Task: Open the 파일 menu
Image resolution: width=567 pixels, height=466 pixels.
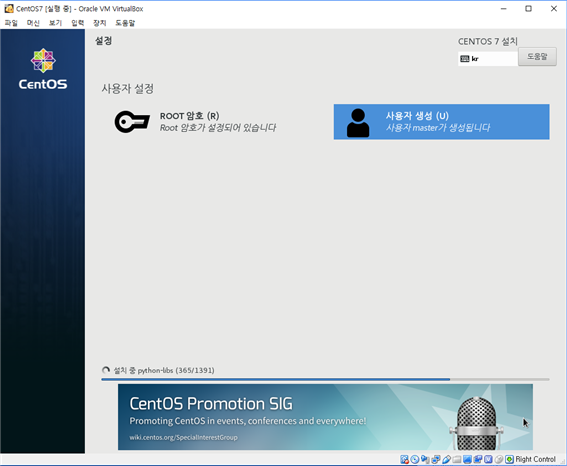Action: [11, 23]
